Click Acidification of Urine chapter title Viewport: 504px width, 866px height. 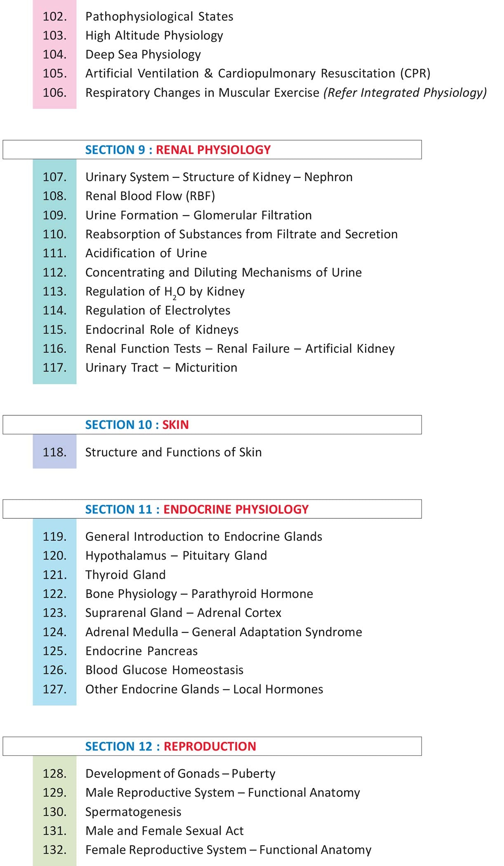pyautogui.click(x=146, y=253)
